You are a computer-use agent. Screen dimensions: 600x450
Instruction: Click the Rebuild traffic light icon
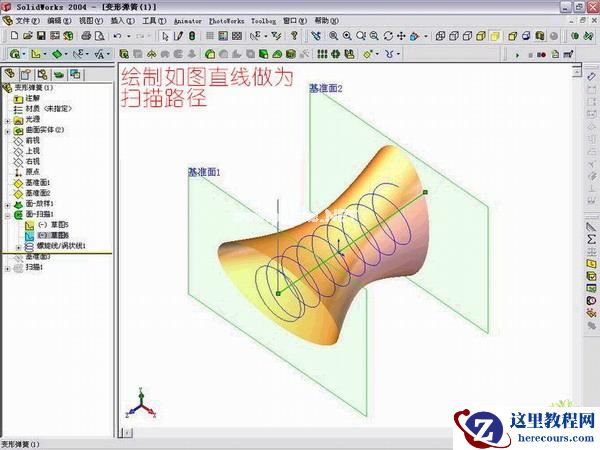(x=192, y=36)
